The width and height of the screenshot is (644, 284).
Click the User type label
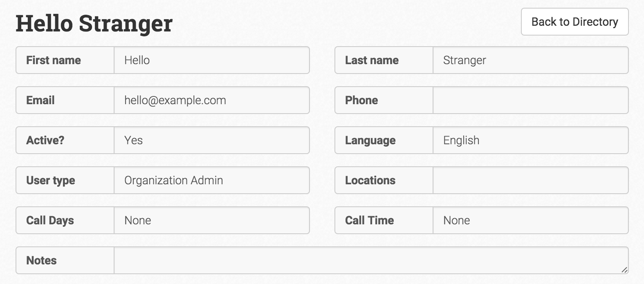[x=51, y=180]
